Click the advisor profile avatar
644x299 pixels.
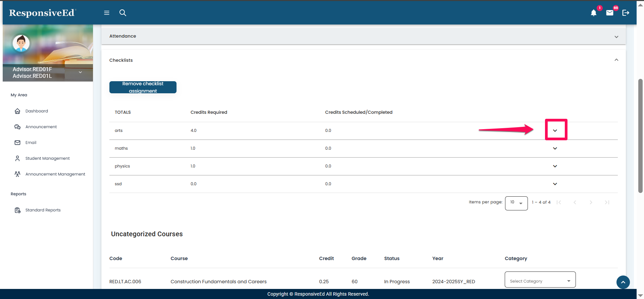pyautogui.click(x=21, y=43)
